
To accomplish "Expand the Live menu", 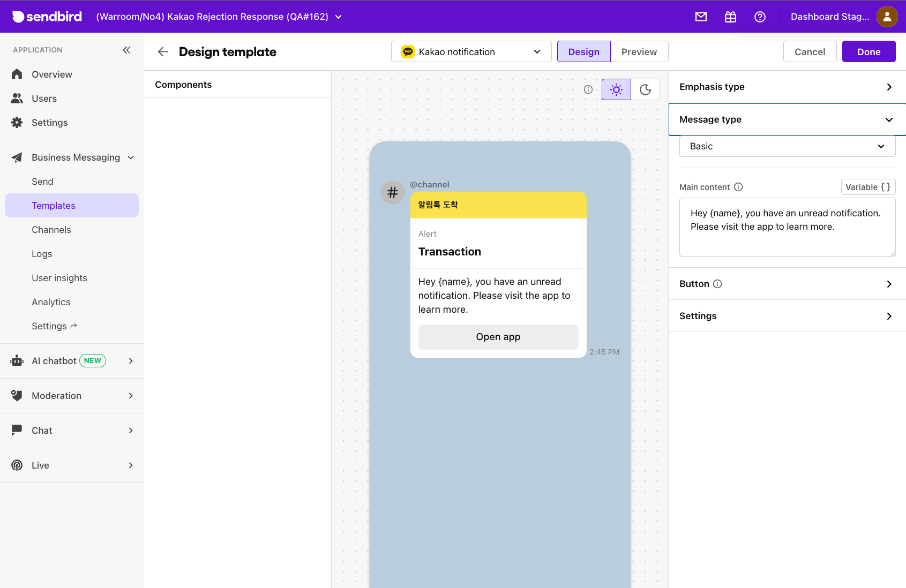I will [131, 465].
